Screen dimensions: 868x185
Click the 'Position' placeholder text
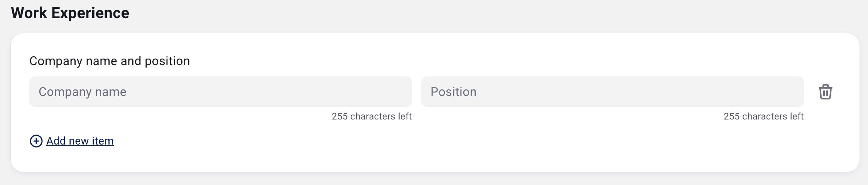pos(453,92)
